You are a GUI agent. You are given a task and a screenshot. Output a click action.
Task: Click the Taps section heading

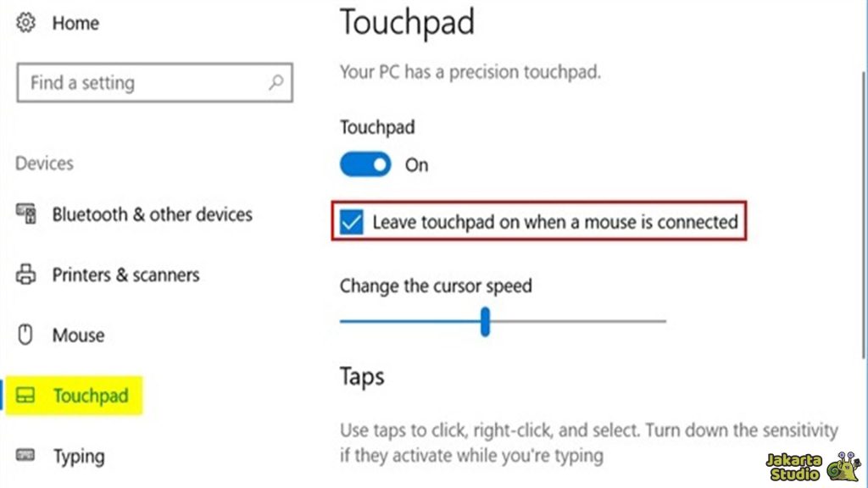point(361,376)
